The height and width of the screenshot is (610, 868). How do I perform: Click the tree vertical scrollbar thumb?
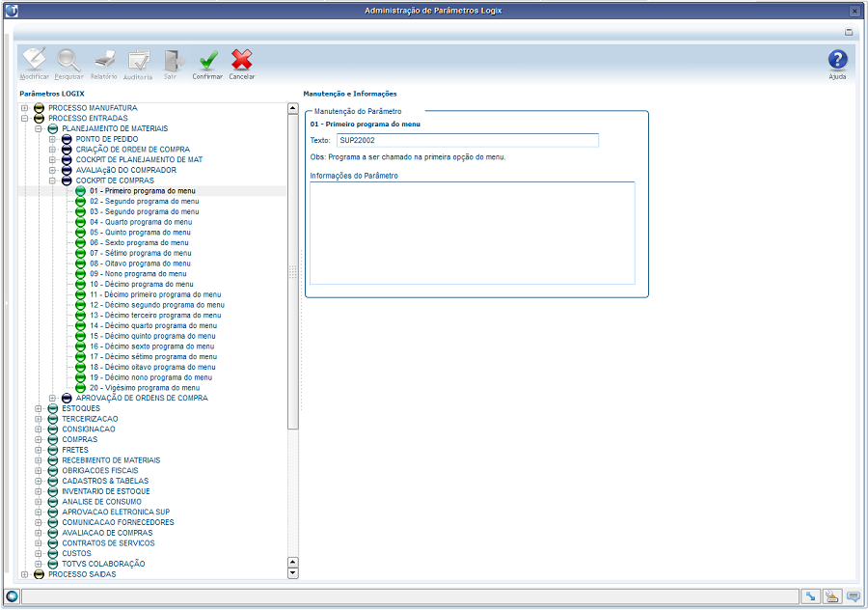point(293,271)
